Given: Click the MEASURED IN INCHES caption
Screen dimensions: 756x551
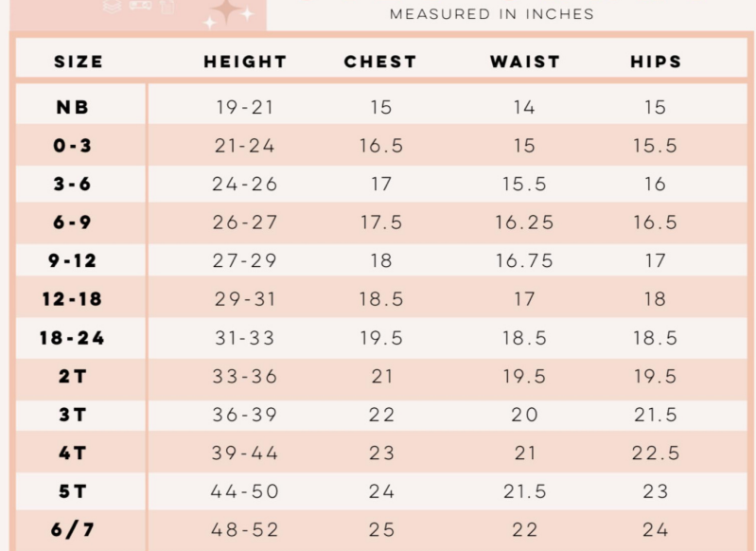Looking at the screenshot, I should coord(492,14).
